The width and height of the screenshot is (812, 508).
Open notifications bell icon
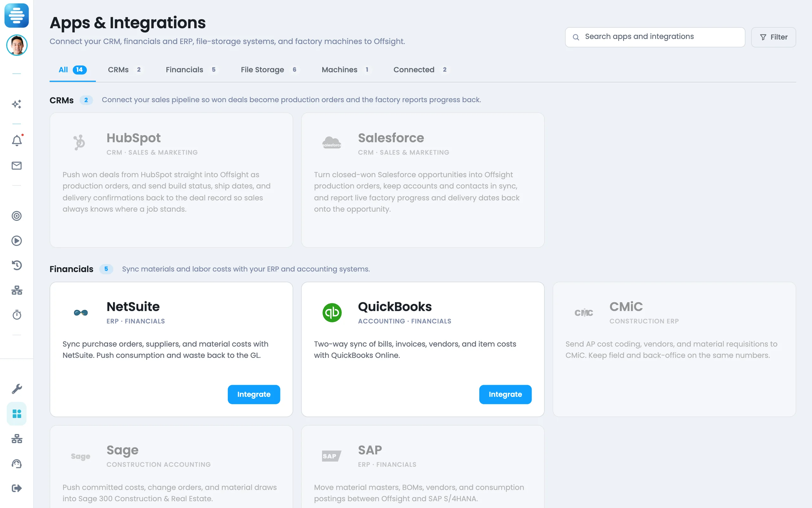pos(17,140)
